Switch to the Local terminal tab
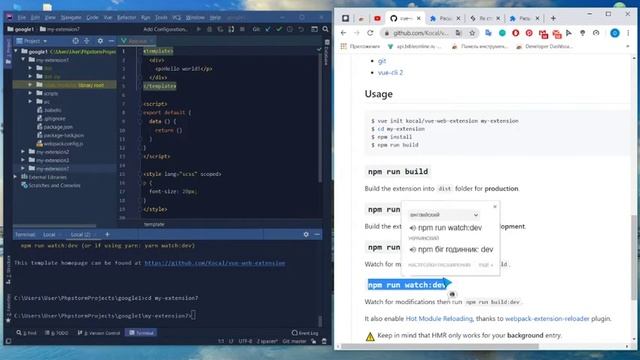 (x=49, y=234)
